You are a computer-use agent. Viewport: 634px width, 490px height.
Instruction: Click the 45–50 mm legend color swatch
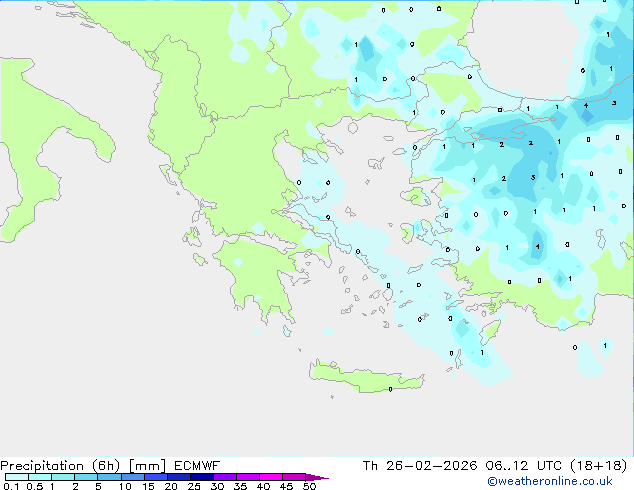294,477
